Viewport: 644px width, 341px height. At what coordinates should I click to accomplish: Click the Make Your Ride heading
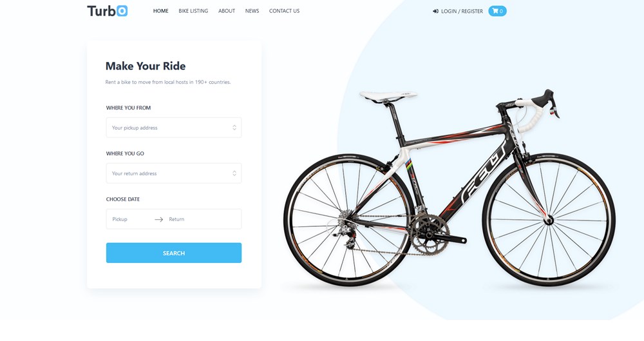pos(146,66)
